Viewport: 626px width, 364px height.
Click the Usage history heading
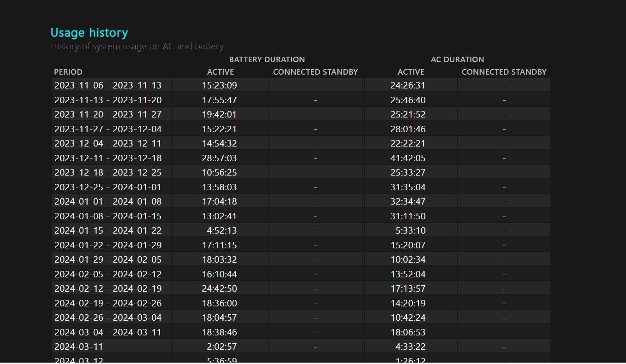pyautogui.click(x=89, y=33)
